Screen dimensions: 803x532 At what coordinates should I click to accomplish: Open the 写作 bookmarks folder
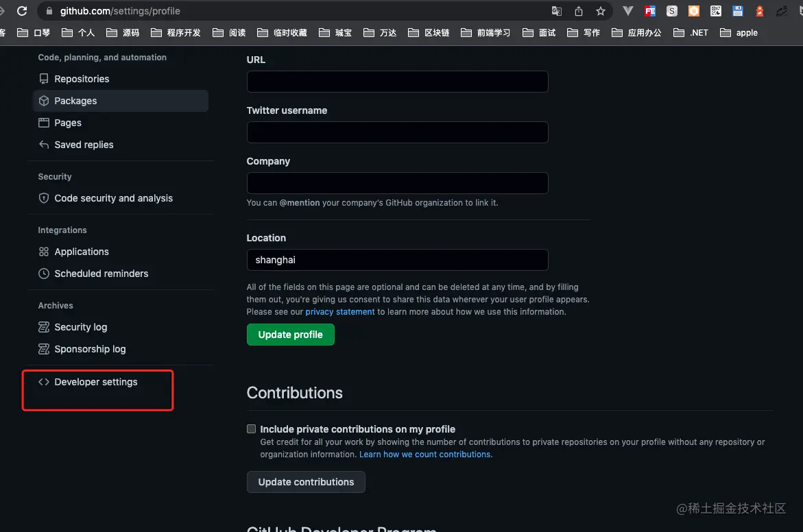(x=584, y=33)
